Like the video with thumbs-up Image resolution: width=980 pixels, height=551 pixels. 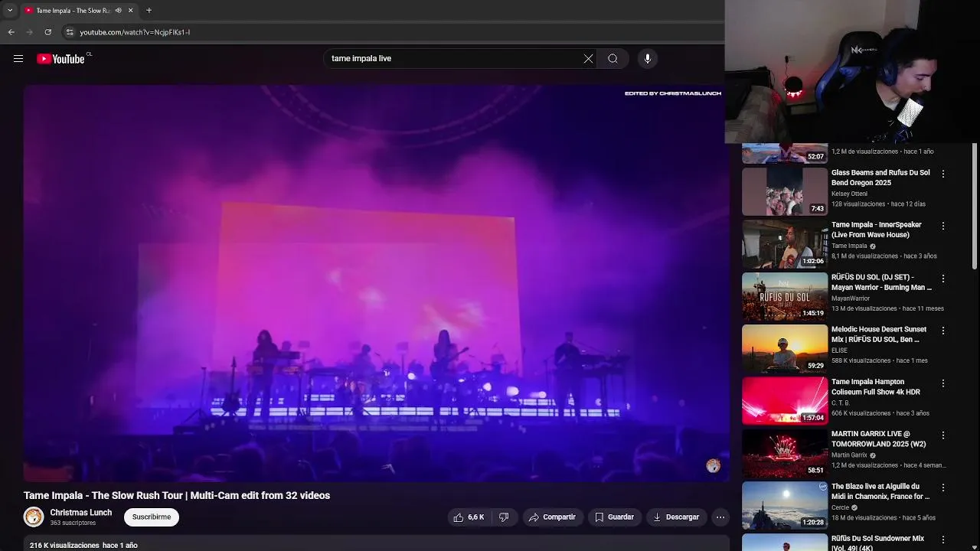[x=469, y=517]
